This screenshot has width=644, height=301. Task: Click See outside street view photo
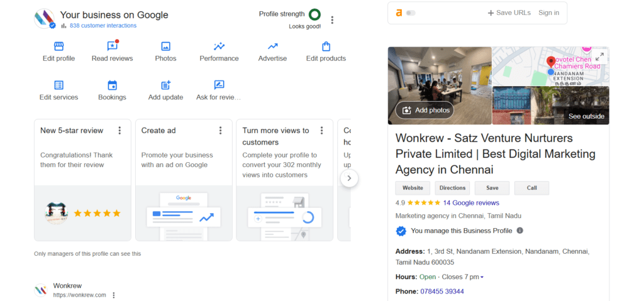551,106
